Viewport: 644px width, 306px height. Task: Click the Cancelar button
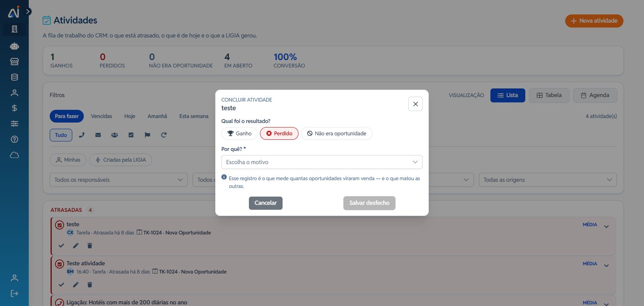(x=266, y=203)
